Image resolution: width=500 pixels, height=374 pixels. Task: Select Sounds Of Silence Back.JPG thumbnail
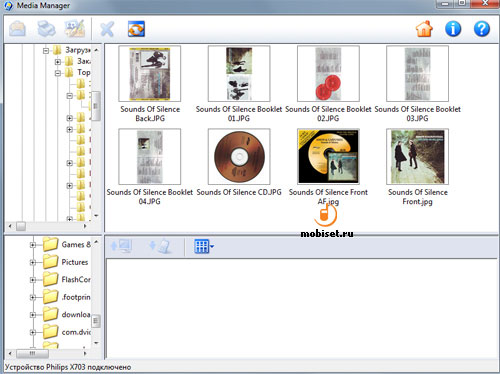tap(150, 74)
